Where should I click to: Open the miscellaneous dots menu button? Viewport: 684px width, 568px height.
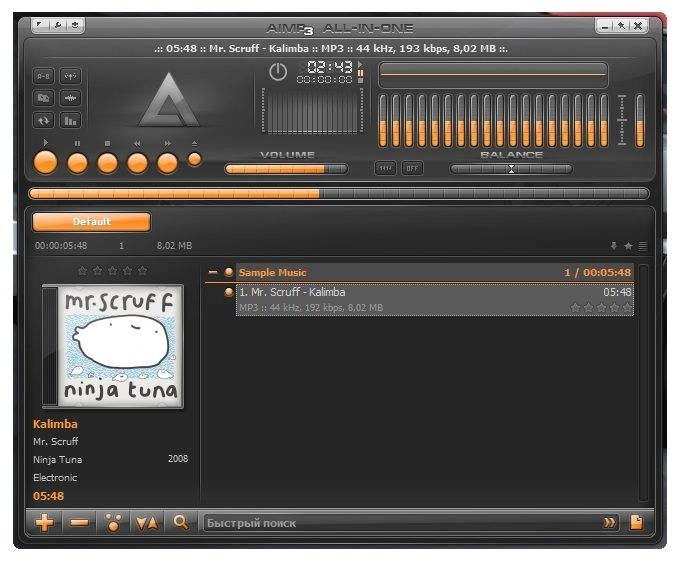click(113, 522)
